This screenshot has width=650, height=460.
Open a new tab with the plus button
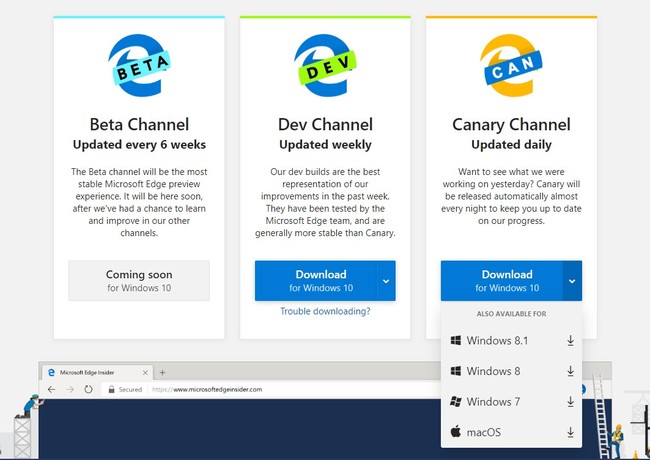[162, 373]
